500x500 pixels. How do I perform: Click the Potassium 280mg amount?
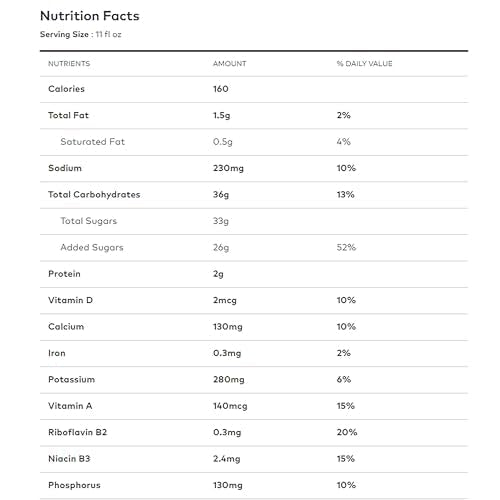[229, 379]
